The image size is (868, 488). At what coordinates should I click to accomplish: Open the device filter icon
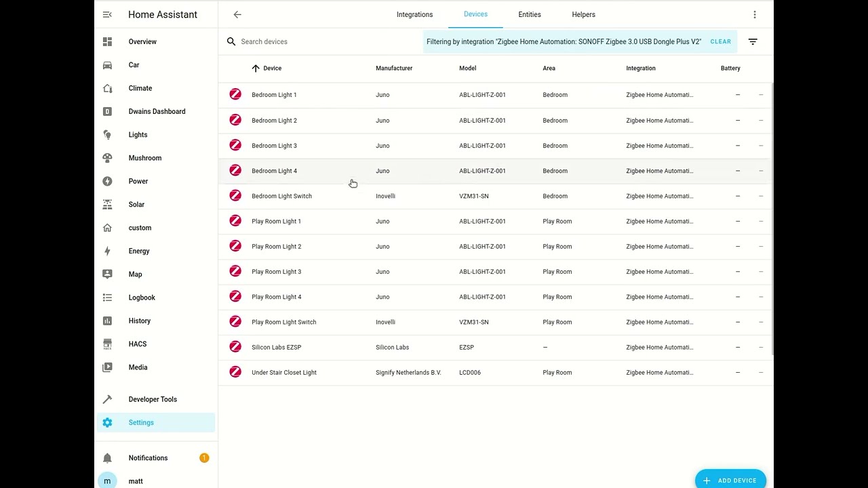pyautogui.click(x=753, y=41)
